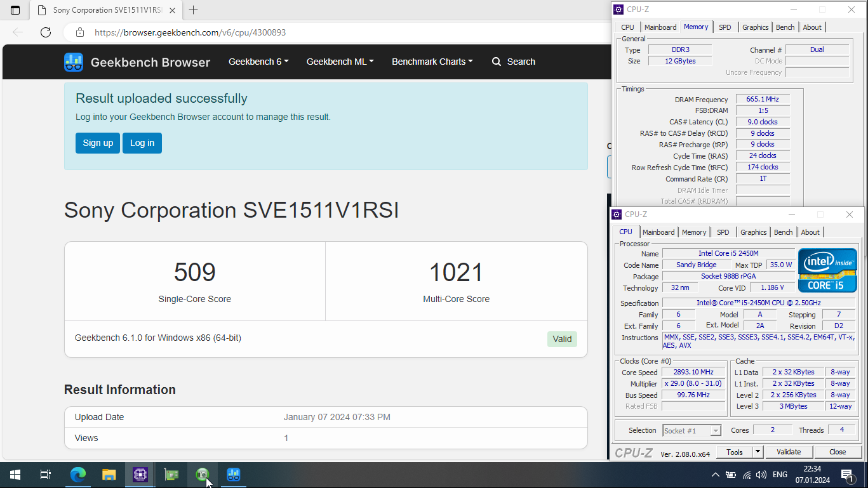
Task: Click the DRAM Frequency value 665.1 MHz
Action: click(x=763, y=100)
